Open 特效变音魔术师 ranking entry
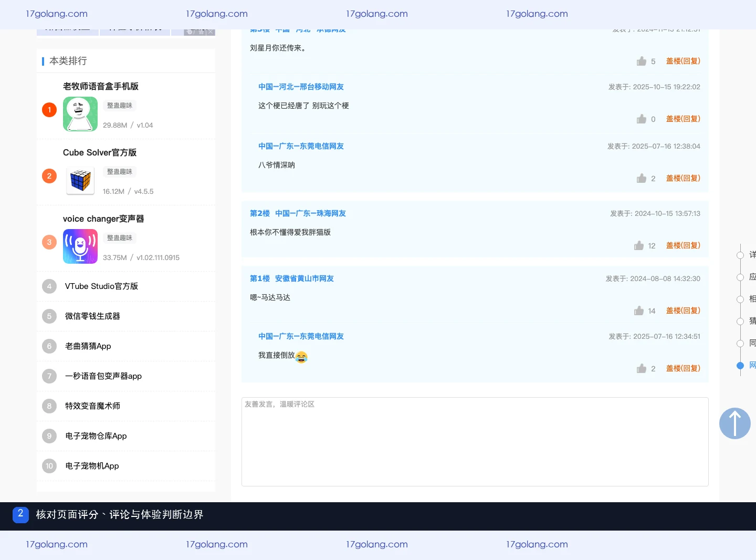Screen dimensions: 756x560 [92, 406]
